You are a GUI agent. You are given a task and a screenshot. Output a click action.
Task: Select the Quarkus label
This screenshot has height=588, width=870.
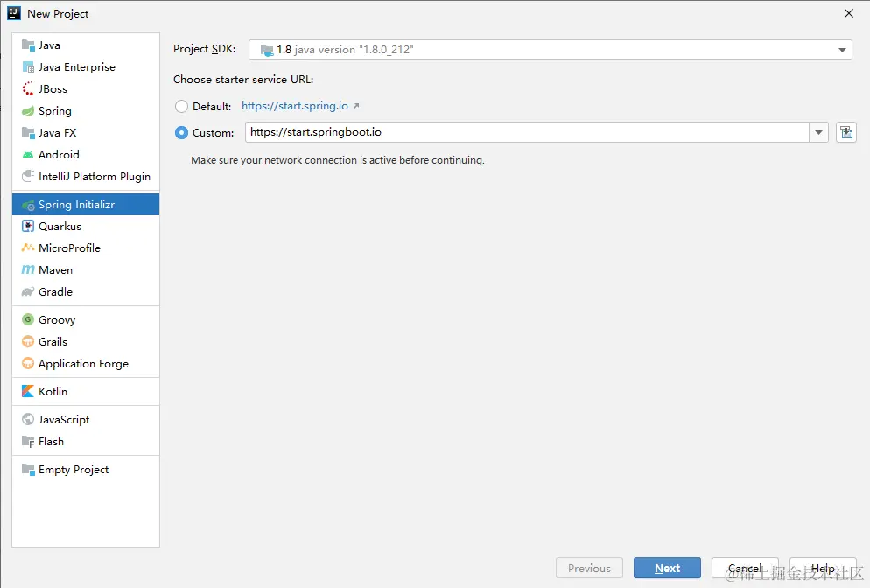[x=60, y=227]
